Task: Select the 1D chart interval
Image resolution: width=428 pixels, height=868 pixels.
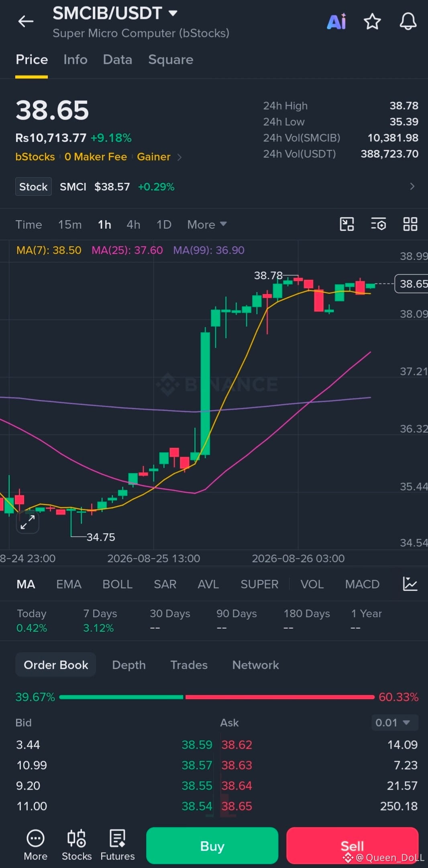Action: 164,224
